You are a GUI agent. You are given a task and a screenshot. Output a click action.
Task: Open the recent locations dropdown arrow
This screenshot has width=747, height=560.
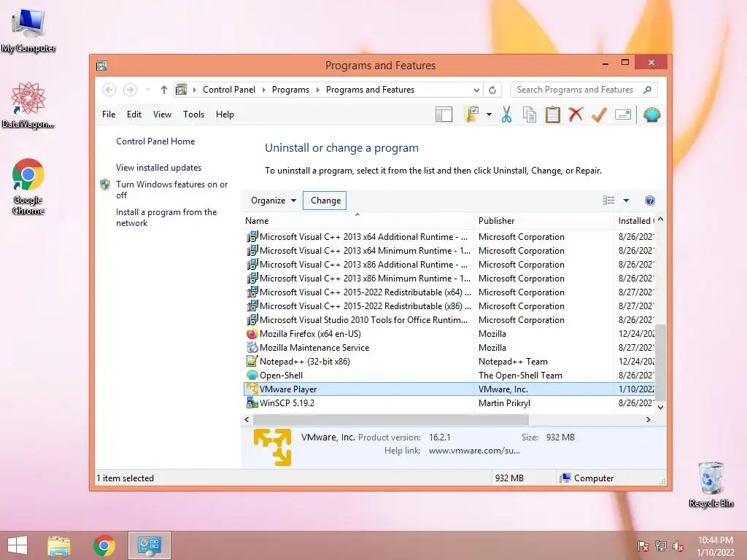[x=147, y=90]
